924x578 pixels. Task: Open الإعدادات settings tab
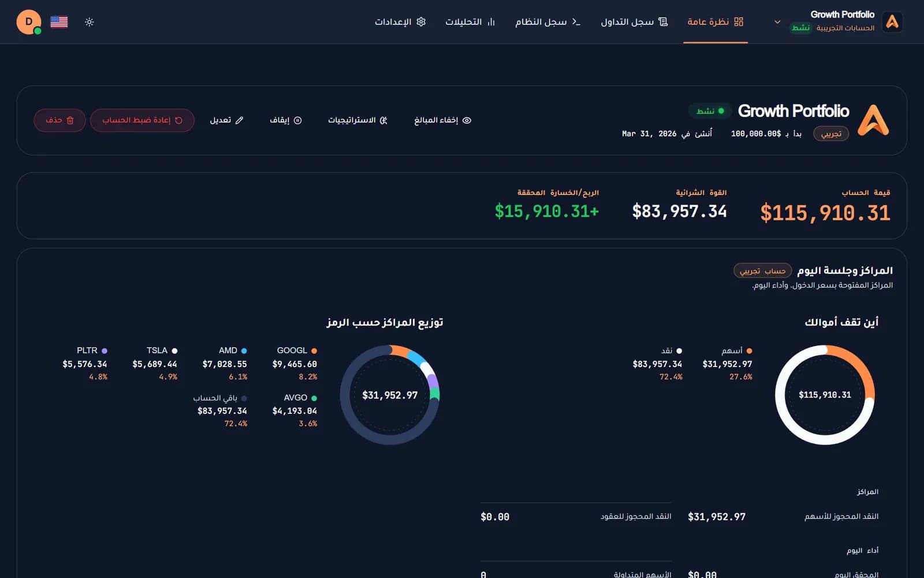[400, 22]
